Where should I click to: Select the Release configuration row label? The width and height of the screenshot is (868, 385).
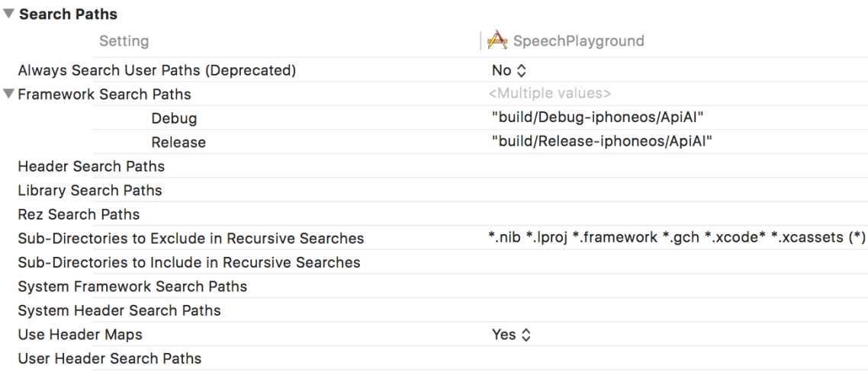pyautogui.click(x=178, y=142)
